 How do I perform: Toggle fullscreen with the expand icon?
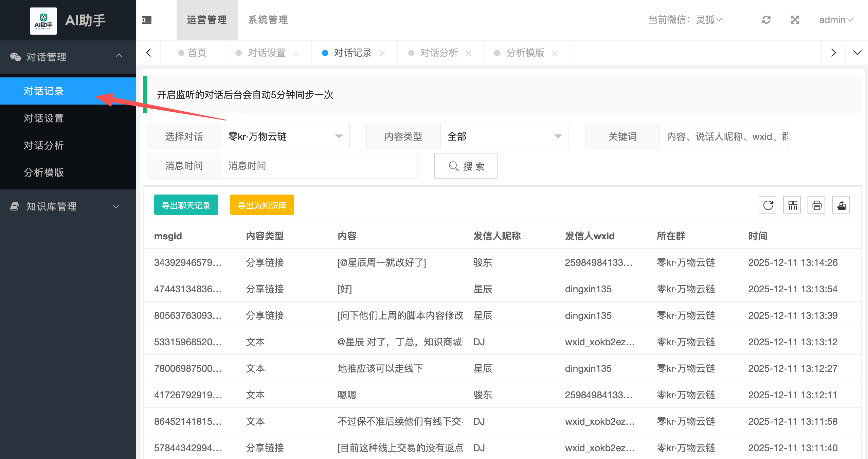795,20
